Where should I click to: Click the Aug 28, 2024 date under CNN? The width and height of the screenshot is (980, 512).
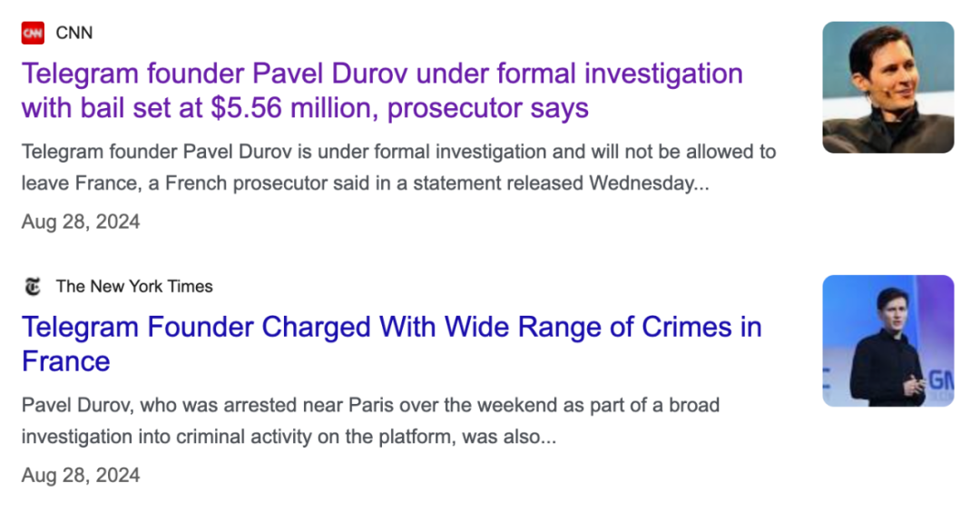[81, 222]
